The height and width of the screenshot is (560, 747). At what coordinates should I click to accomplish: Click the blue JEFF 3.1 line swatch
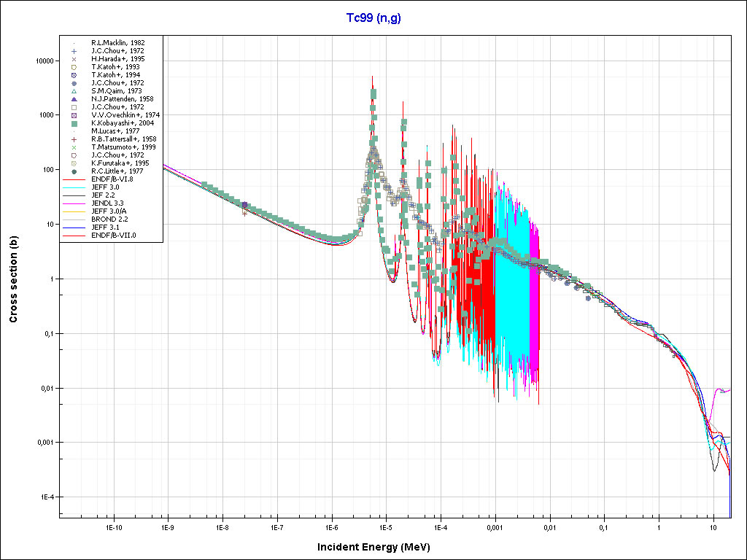pos(74,227)
